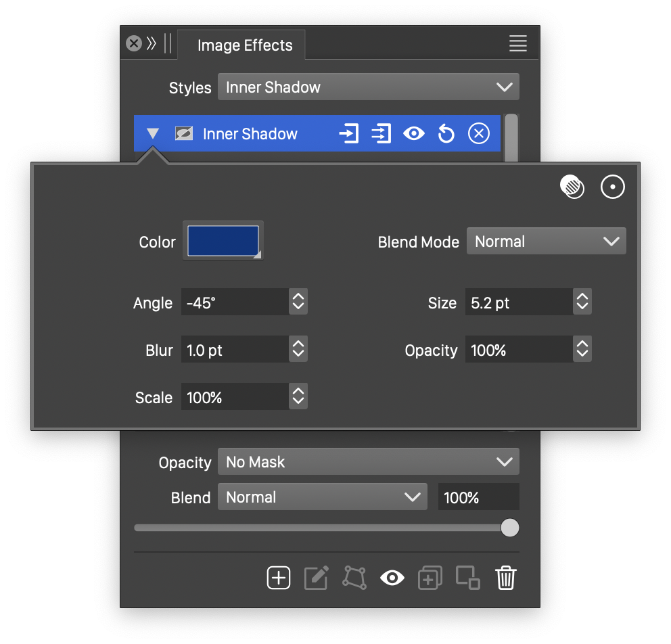Viewport: 671px width, 644px height.
Task: Click the reset icon in Inner Shadow row
Action: 446,134
